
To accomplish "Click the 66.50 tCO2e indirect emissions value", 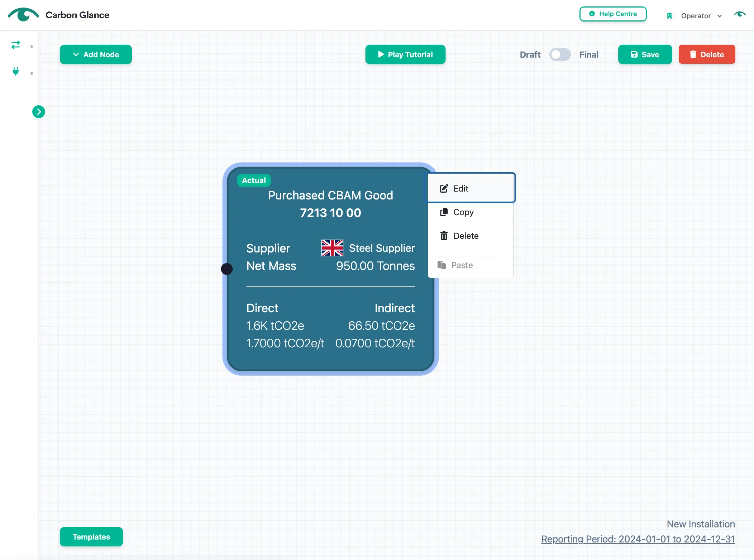I will 381,325.
